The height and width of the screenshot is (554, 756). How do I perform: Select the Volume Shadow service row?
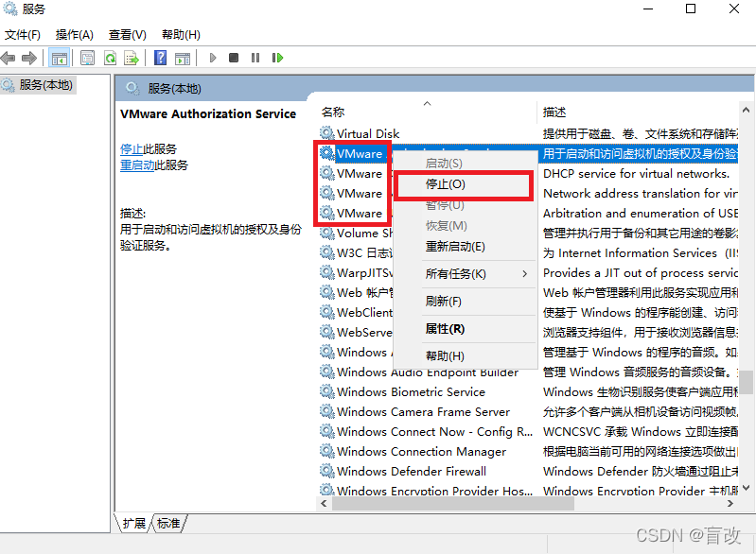point(528,234)
